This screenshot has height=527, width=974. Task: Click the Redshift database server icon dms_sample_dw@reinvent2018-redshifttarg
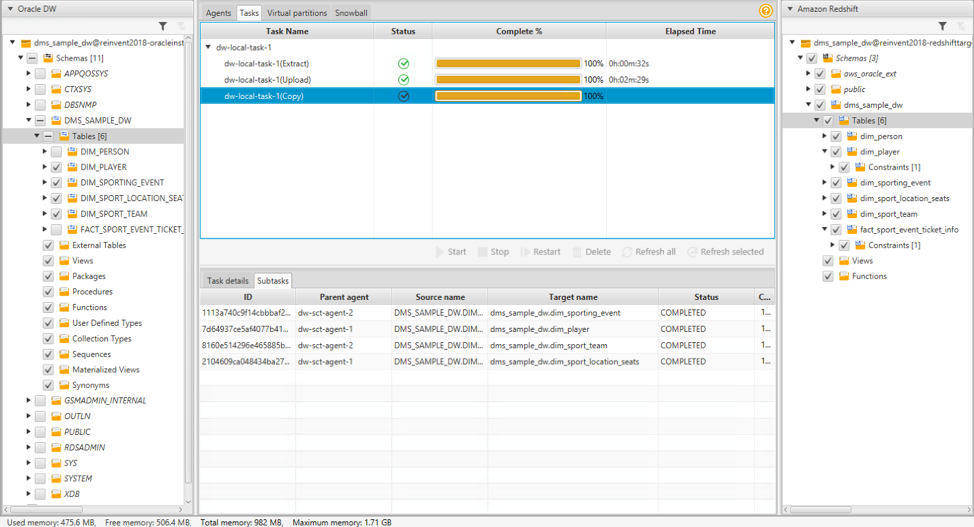coord(806,43)
